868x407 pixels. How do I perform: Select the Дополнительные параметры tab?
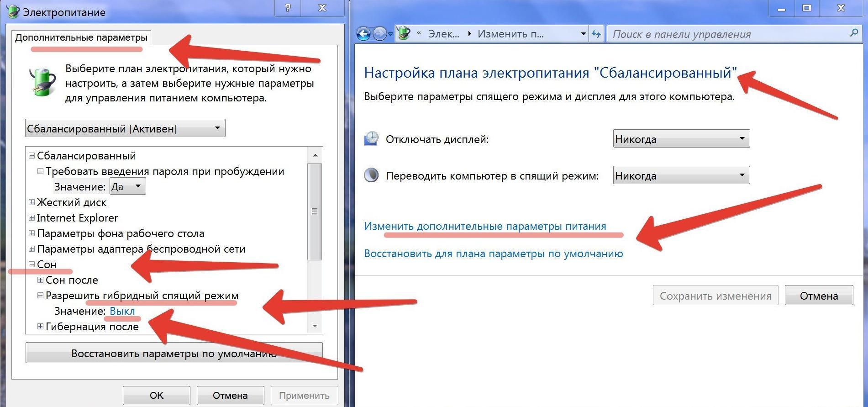tap(81, 37)
